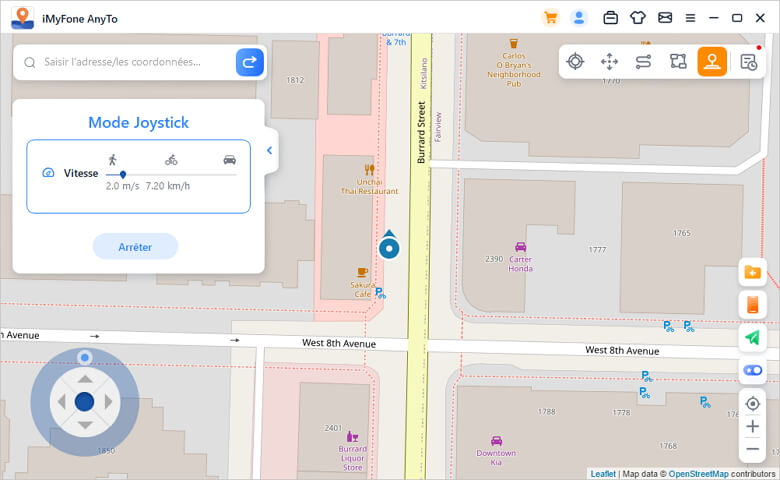
Task: Select the Jump Teleport arrows icon
Action: coord(609,62)
